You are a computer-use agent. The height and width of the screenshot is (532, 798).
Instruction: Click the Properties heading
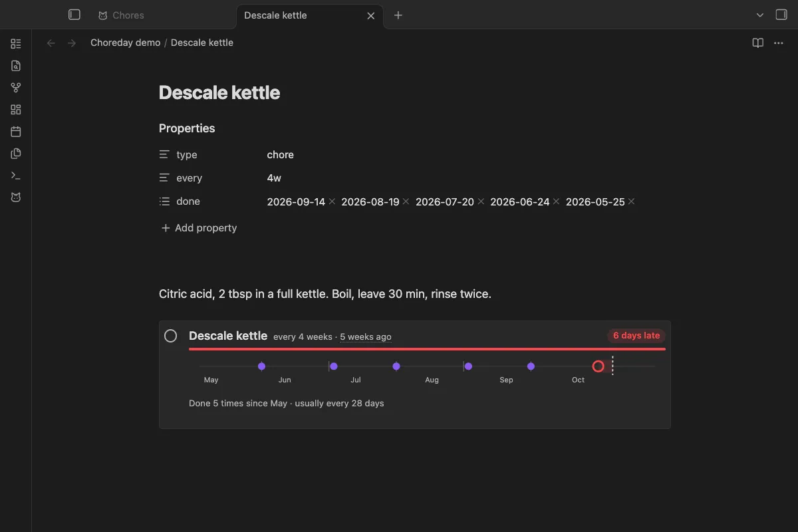click(x=187, y=128)
